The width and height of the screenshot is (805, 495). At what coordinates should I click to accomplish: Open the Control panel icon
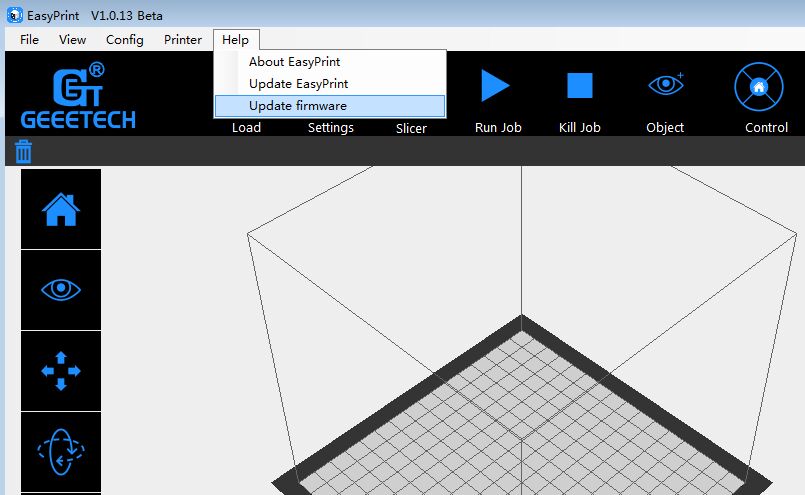pos(759,87)
